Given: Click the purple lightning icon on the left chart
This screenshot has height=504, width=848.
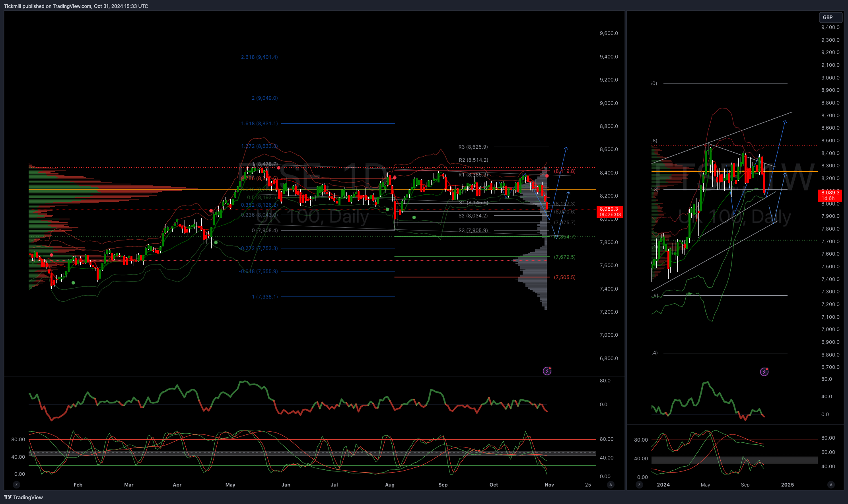Looking at the screenshot, I should (547, 371).
